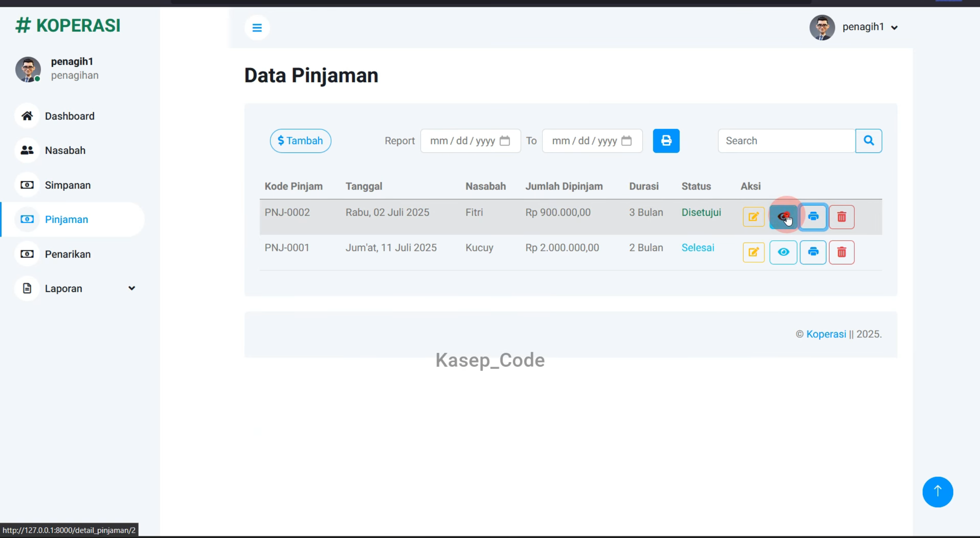
Task: Open the penagih1 user dropdown
Action: (870, 27)
